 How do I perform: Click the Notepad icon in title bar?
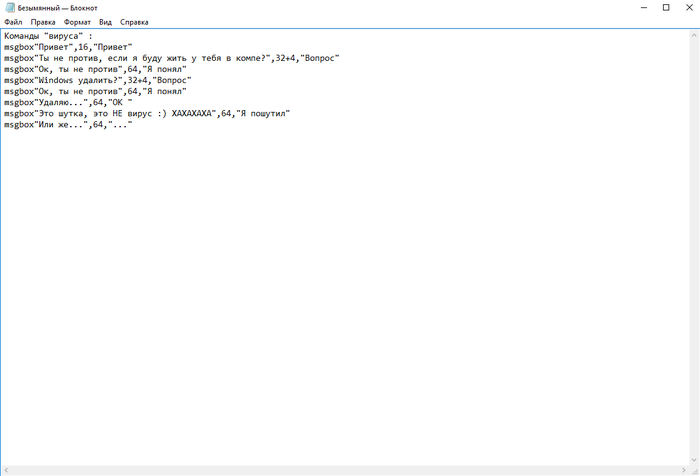coord(10,8)
